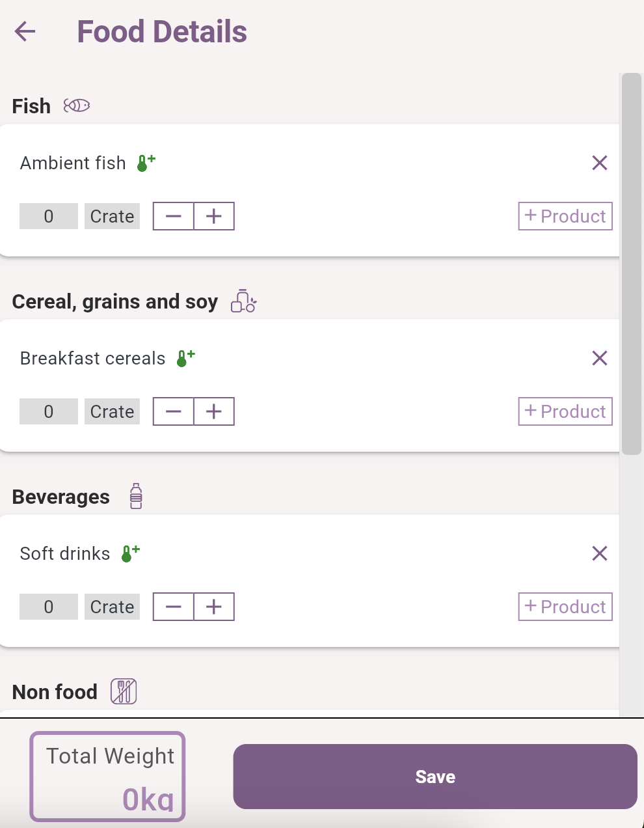Click the quantity field for Soft drinks
644x828 pixels.
tap(48, 607)
